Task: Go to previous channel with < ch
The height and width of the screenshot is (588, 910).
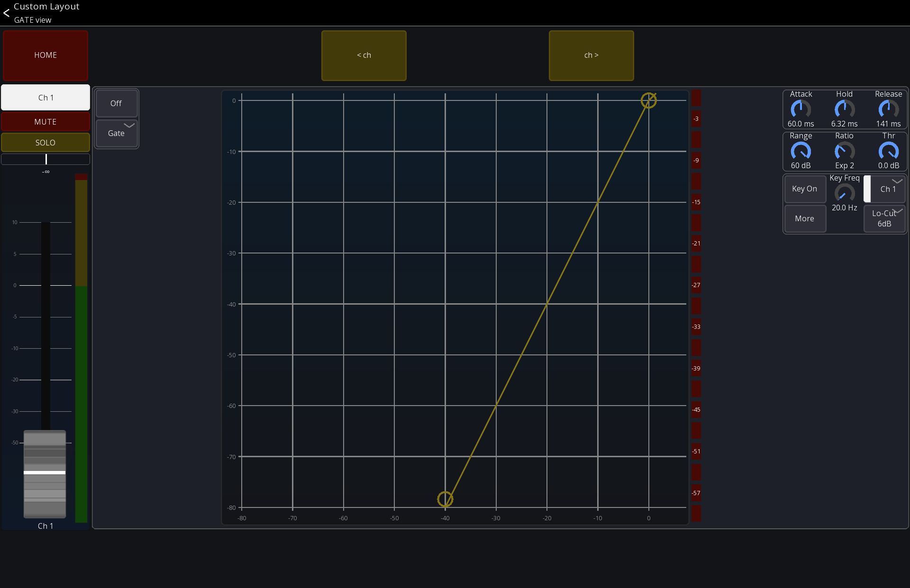Action: [364, 55]
